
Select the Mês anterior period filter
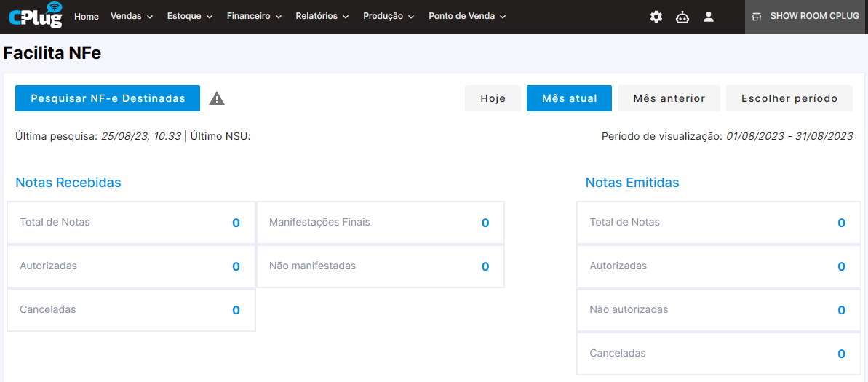tap(669, 98)
